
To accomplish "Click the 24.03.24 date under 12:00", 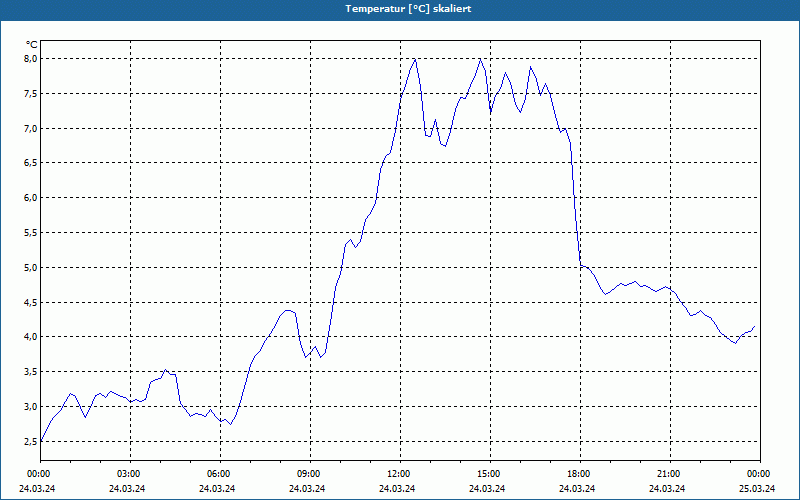I will [x=397, y=488].
